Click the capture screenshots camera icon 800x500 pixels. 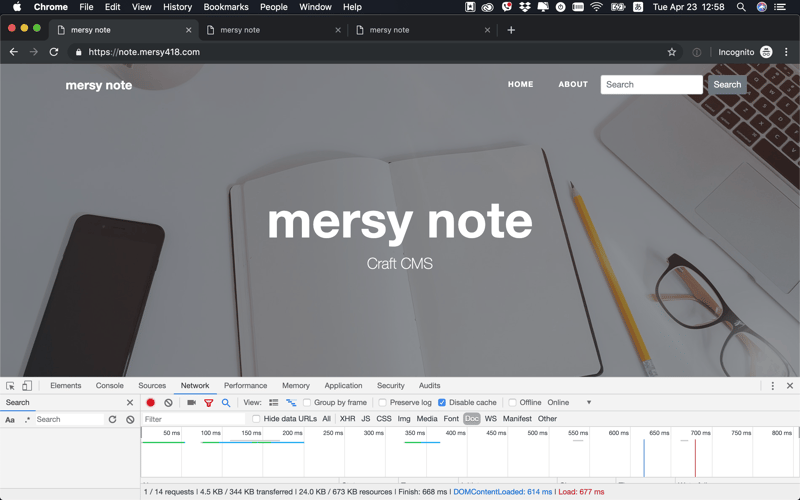tap(191, 403)
